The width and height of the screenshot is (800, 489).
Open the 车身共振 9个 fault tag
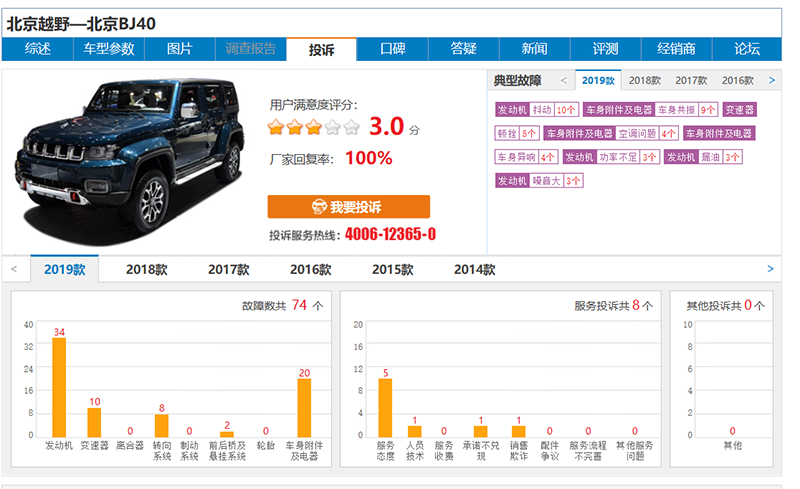point(651,110)
